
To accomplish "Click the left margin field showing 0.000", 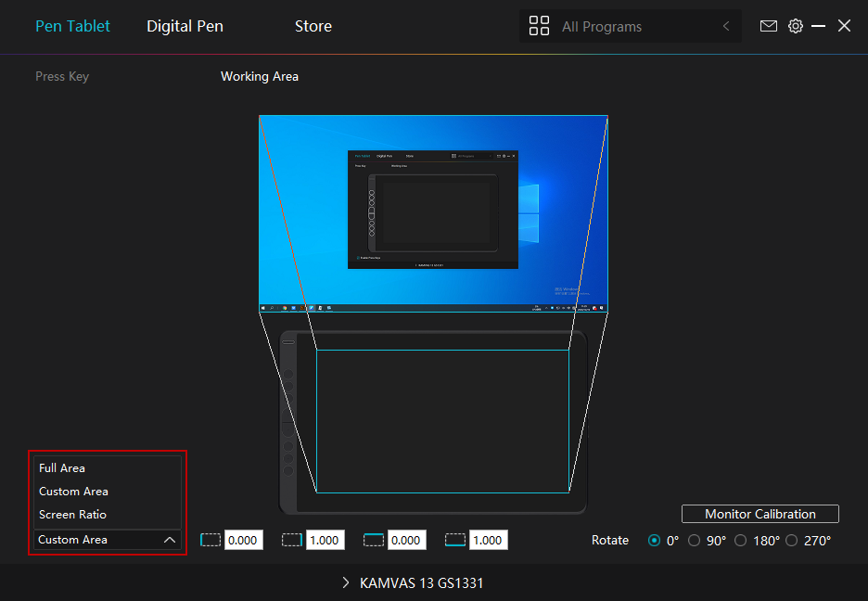I will click(243, 540).
